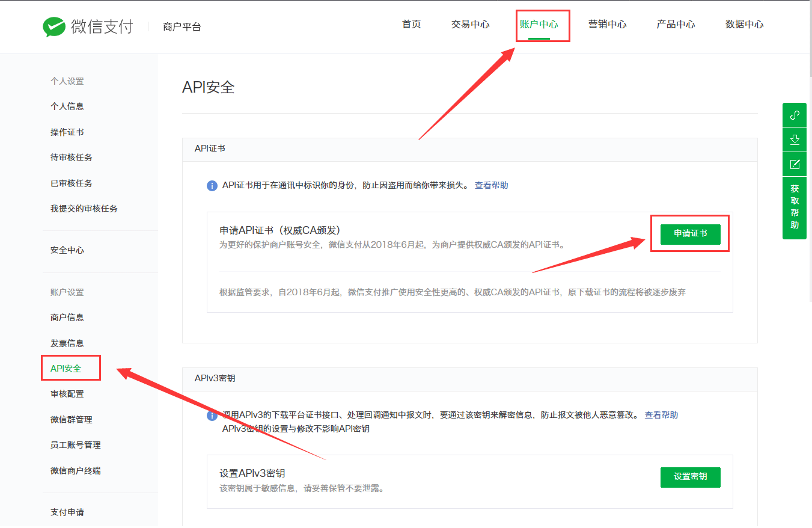This screenshot has height=528, width=812.
Task: Go to 微信群管理 in the sidebar
Action: pos(72,420)
